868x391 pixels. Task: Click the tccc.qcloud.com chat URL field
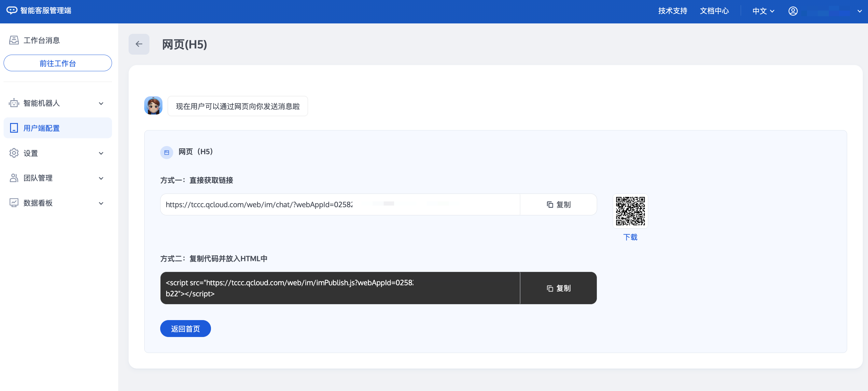pyautogui.click(x=340, y=204)
